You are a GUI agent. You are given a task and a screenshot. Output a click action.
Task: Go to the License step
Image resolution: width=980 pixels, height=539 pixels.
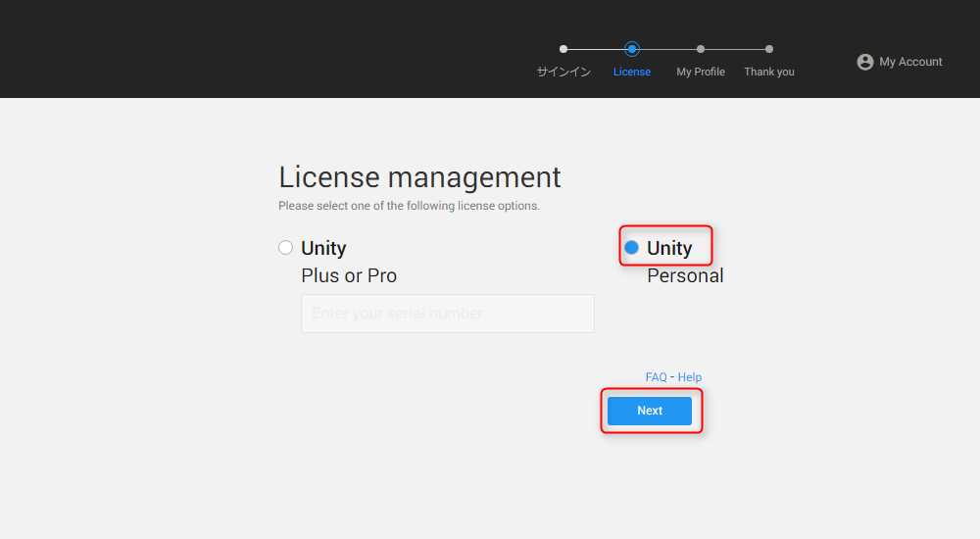(x=632, y=72)
